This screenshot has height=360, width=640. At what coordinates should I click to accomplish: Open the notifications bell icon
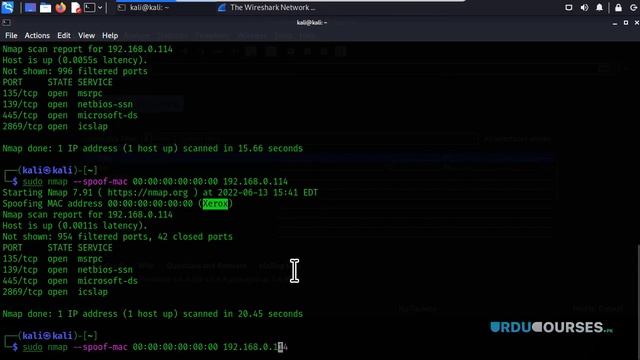[x=599, y=7]
